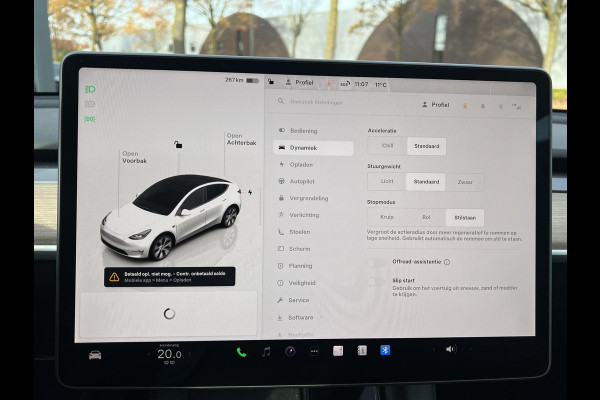Open the calendar app
600x400 pixels.
(338, 351)
